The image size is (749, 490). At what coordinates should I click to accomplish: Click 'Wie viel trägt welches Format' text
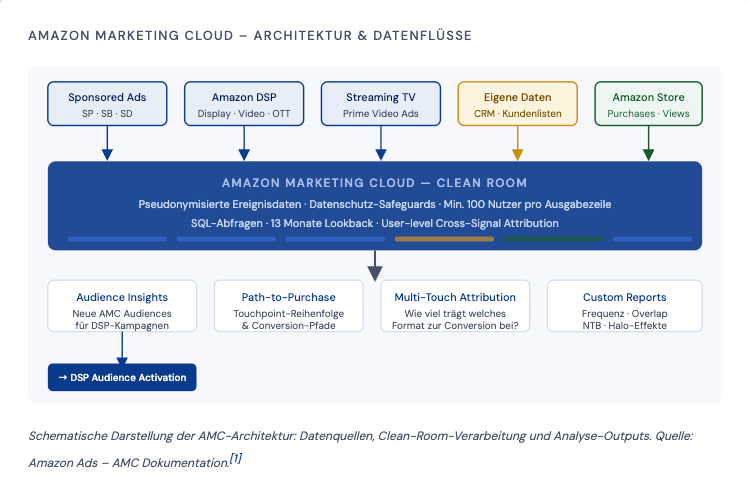(x=455, y=320)
